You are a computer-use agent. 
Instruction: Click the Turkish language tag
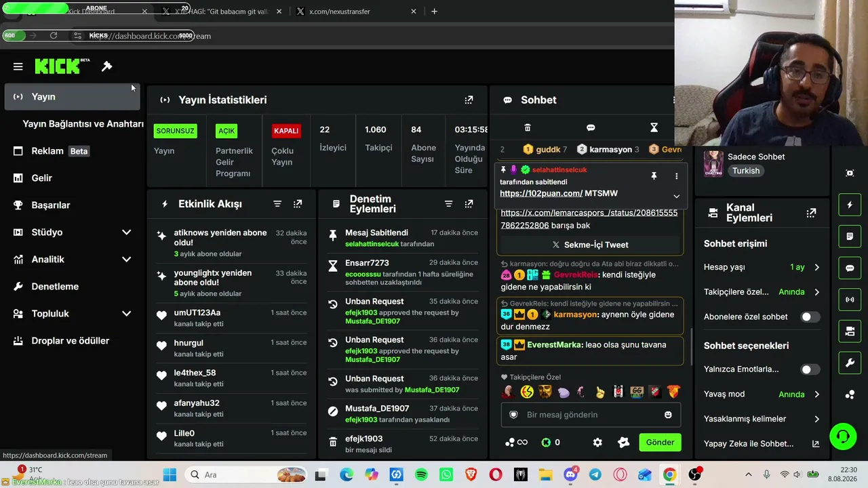(746, 171)
